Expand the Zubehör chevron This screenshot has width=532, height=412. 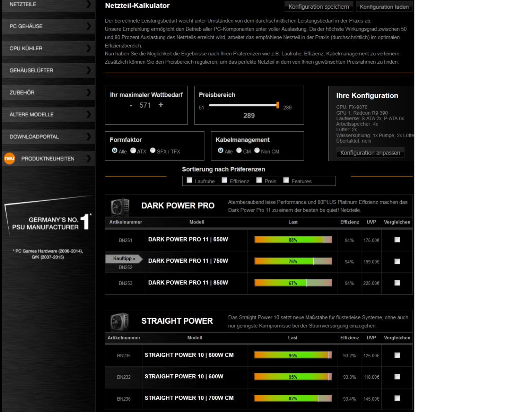coord(89,93)
